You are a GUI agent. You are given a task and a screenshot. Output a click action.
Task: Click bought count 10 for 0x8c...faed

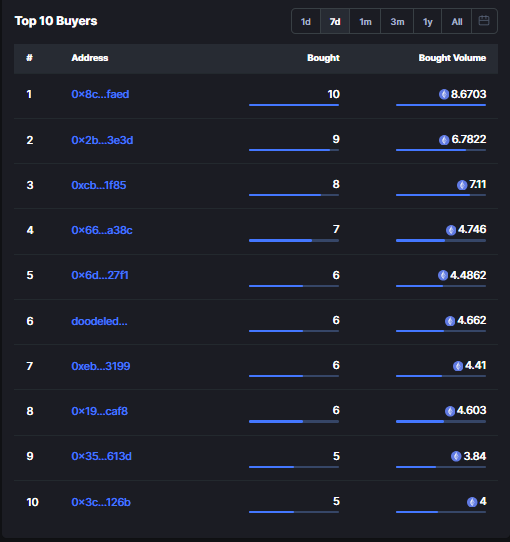pyautogui.click(x=334, y=94)
